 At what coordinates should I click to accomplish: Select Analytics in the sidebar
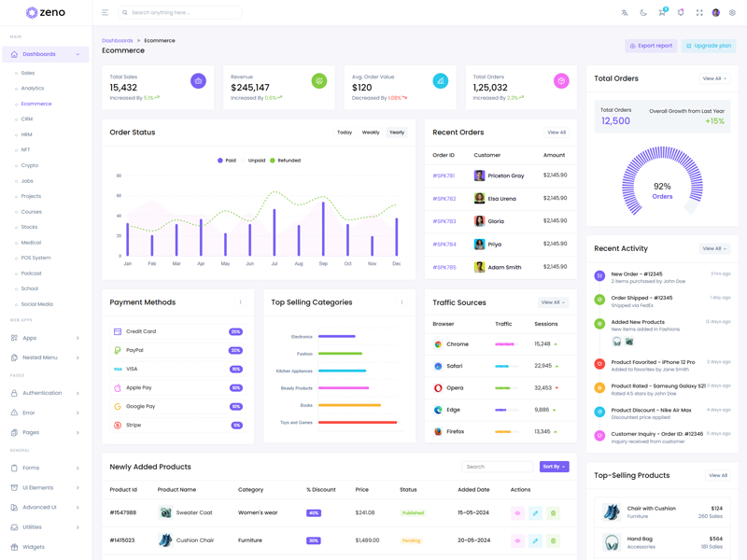tap(33, 89)
